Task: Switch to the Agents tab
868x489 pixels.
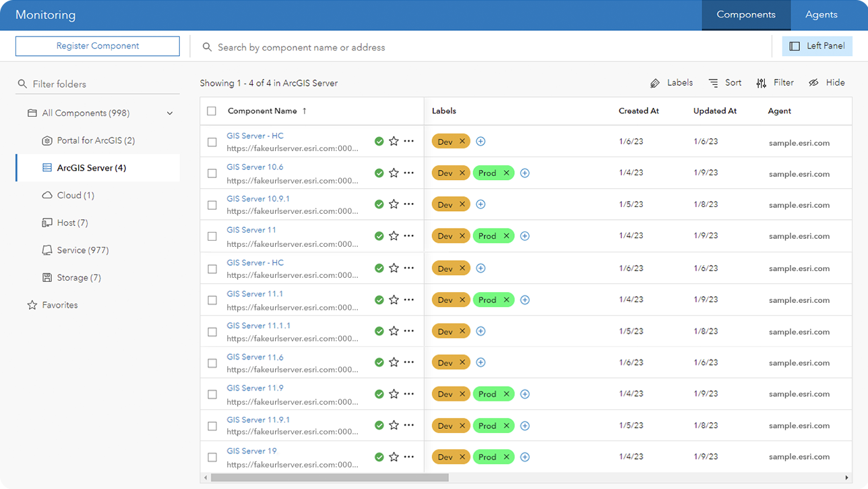Action: pyautogui.click(x=821, y=15)
